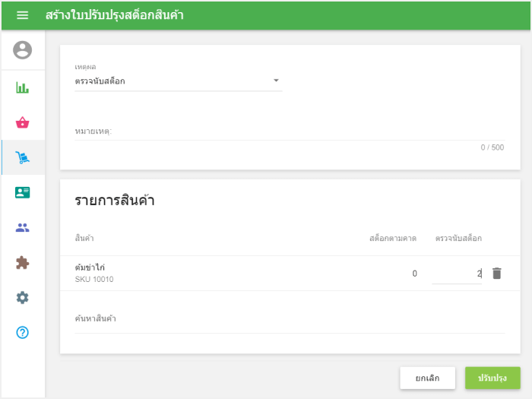Click the SKU 10010 text
Image resolution: width=532 pixels, height=399 pixels.
point(94,279)
